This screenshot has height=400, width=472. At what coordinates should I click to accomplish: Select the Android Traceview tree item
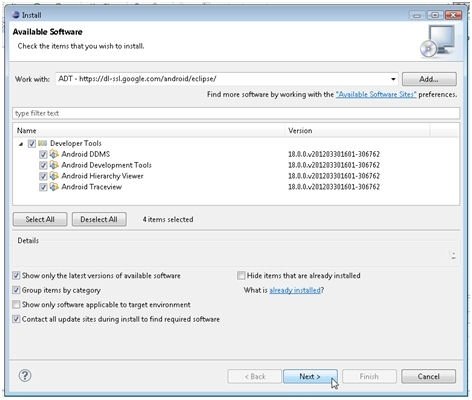click(91, 187)
